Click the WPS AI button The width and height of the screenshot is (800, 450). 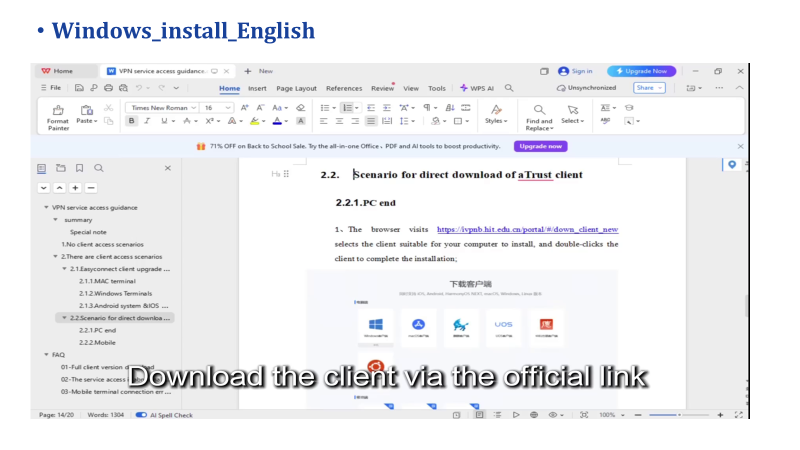tap(477, 88)
